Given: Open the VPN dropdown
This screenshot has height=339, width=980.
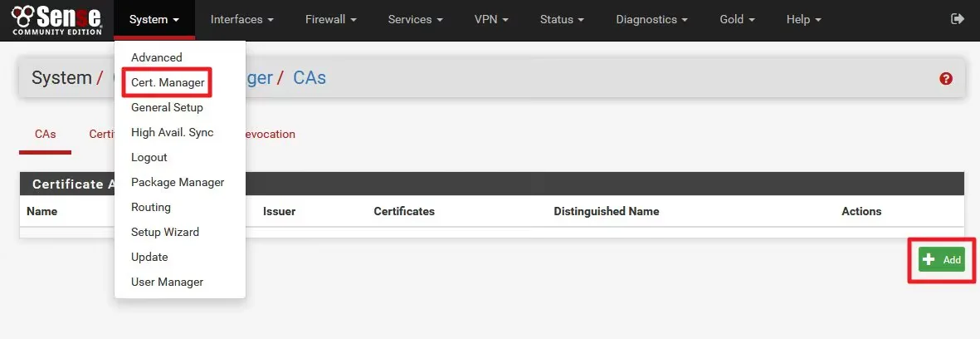Looking at the screenshot, I should coord(490,19).
